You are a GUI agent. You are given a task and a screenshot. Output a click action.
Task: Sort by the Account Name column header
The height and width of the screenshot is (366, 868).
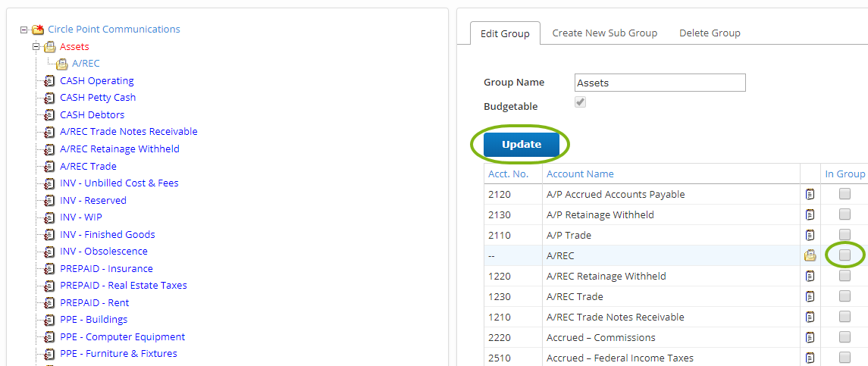(x=580, y=174)
